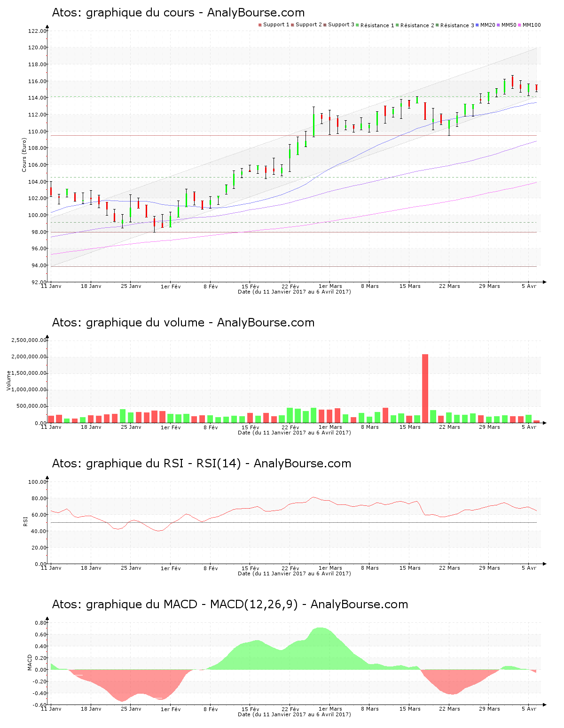Click the date range caption under price chart
564x728 pixels.
294,292
